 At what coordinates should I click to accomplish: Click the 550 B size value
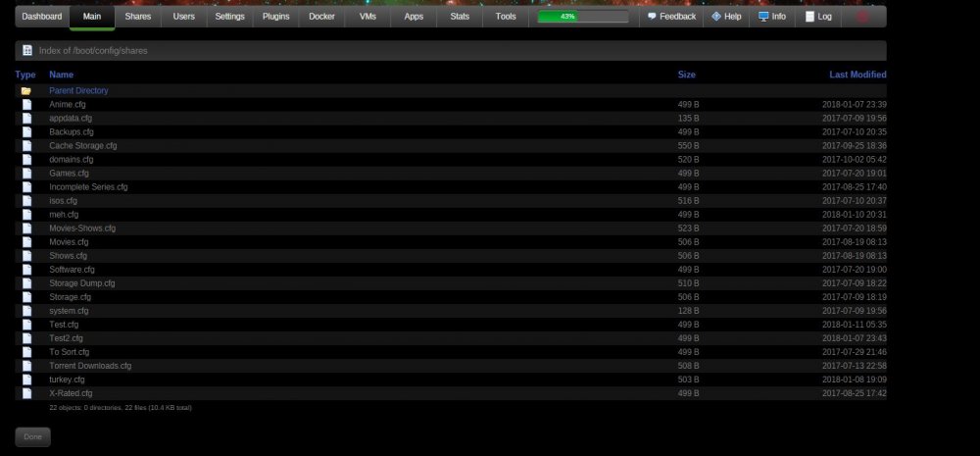(x=689, y=146)
